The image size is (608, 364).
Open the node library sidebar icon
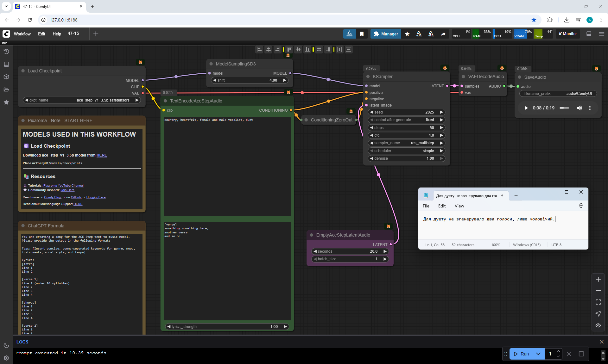pyautogui.click(x=6, y=64)
